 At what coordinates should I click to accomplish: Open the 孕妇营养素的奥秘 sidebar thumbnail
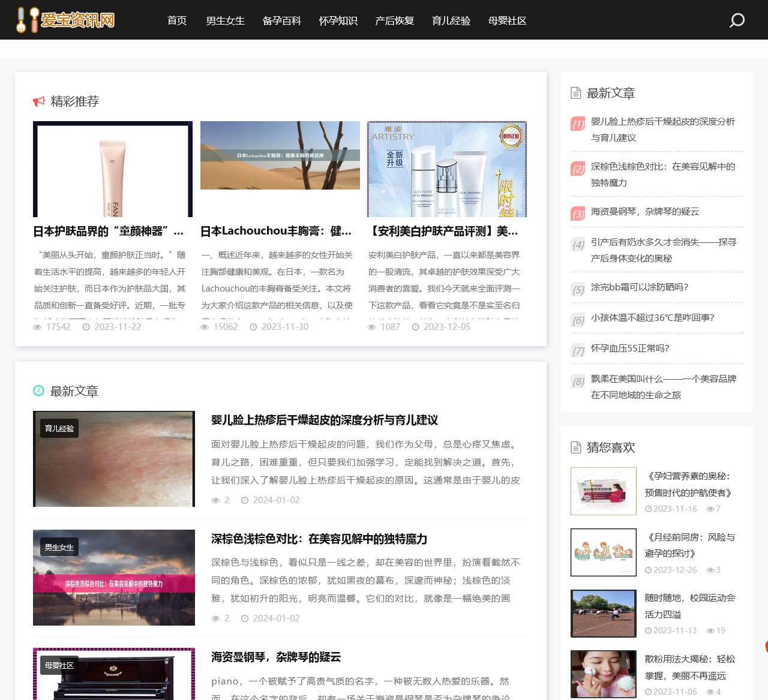pyautogui.click(x=603, y=491)
